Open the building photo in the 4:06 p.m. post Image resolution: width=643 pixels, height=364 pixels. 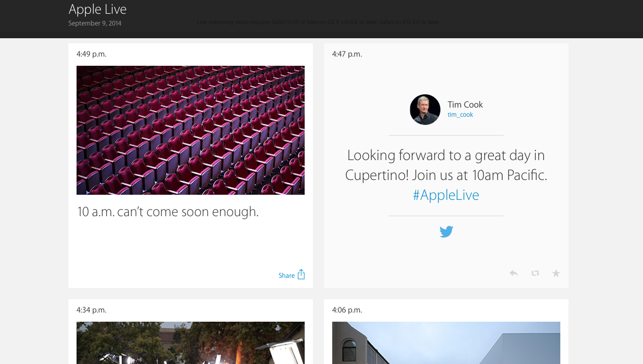coord(446,343)
